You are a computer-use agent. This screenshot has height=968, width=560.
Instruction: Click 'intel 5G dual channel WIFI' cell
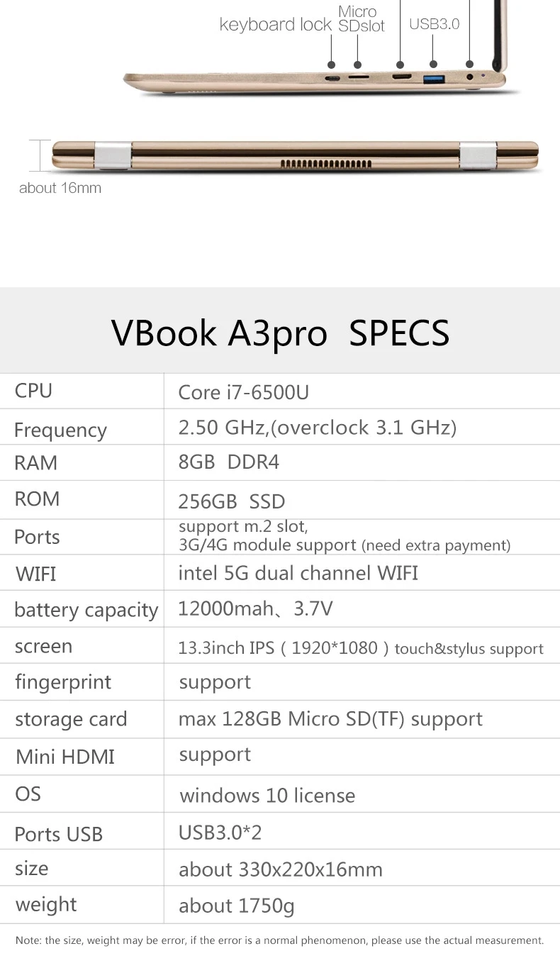coord(298,572)
